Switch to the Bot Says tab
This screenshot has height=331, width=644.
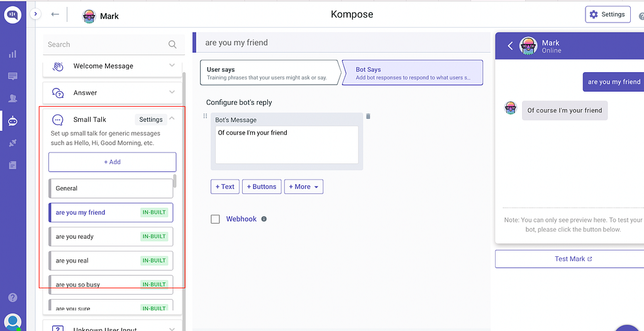coord(412,73)
